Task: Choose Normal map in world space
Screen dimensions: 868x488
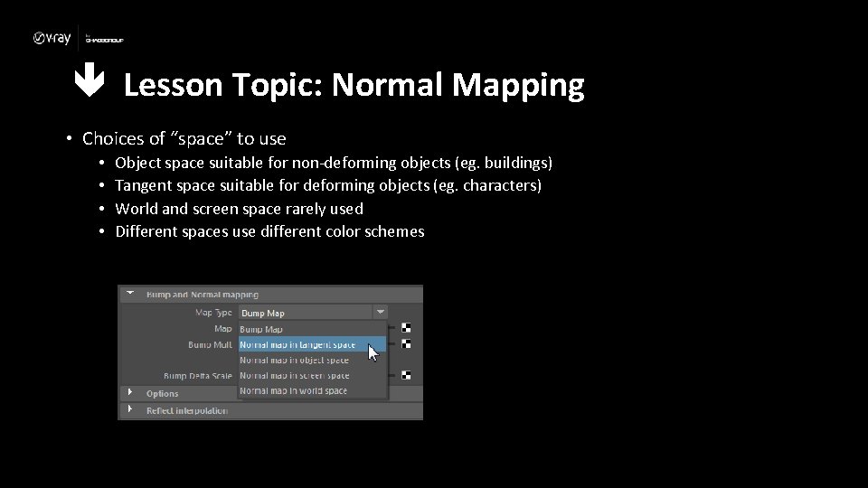Action: 313,390
